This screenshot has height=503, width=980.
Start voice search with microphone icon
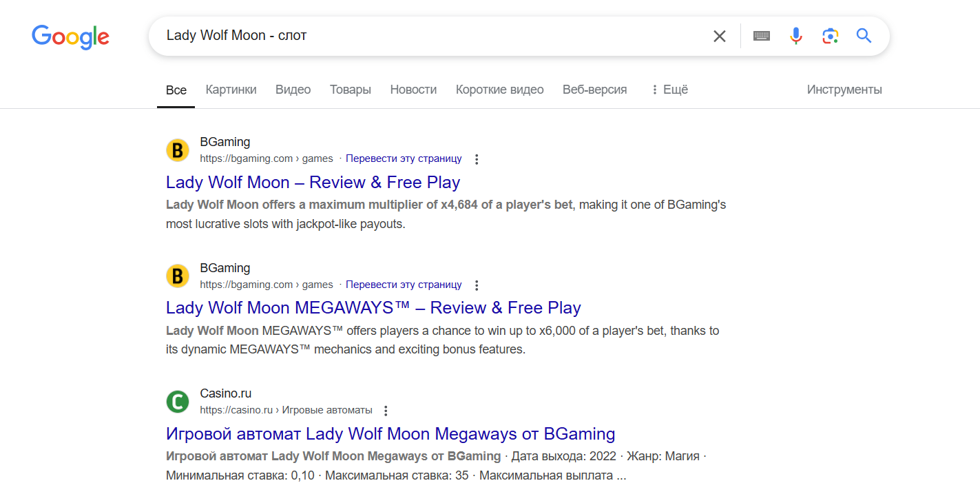(796, 36)
